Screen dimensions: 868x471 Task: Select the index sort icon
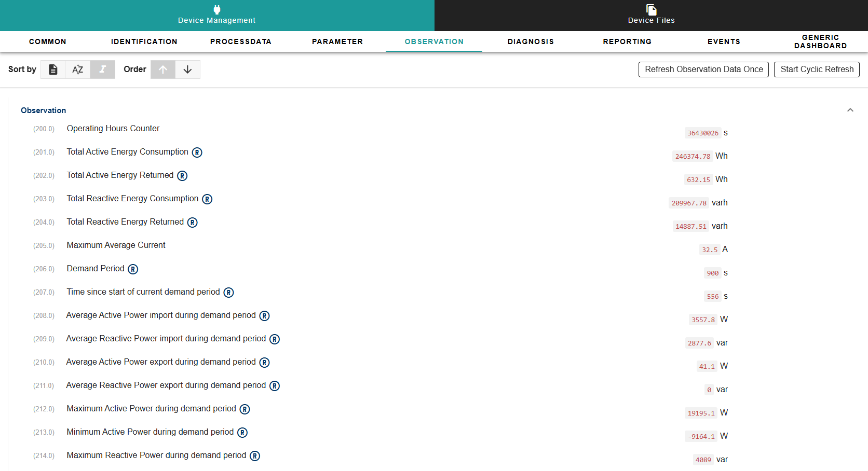[103, 70]
